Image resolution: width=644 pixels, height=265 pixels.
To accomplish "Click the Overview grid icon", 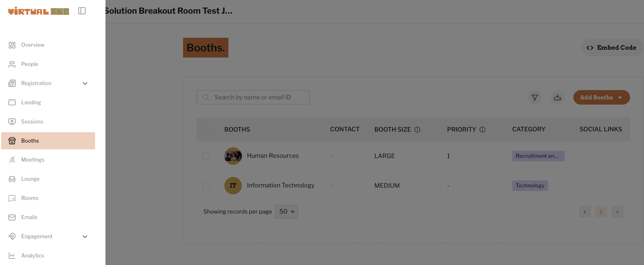I will (12, 45).
